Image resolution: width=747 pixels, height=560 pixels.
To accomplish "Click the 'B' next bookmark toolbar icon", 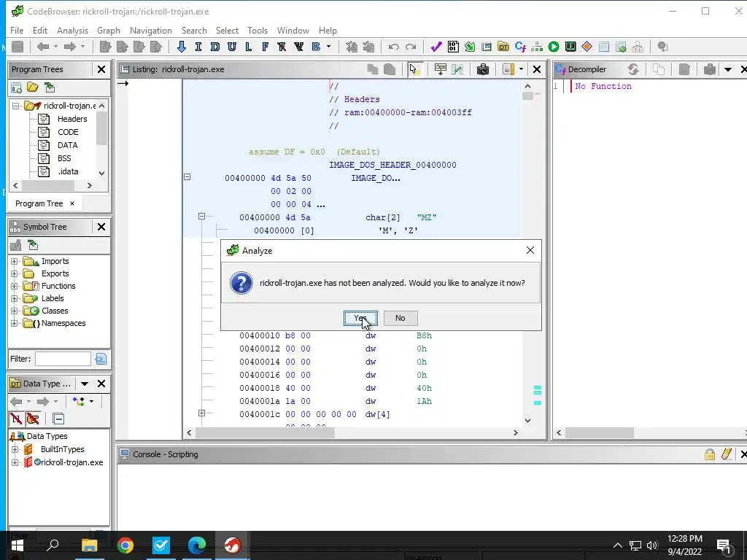I will point(315,47).
